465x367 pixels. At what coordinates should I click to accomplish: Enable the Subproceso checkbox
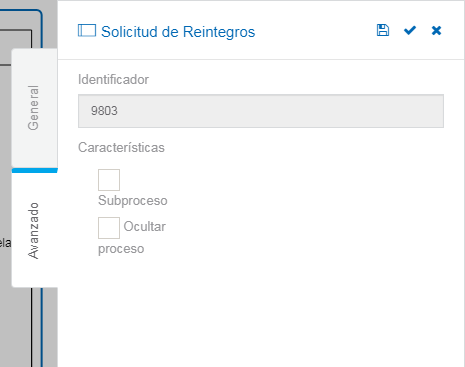[109, 180]
